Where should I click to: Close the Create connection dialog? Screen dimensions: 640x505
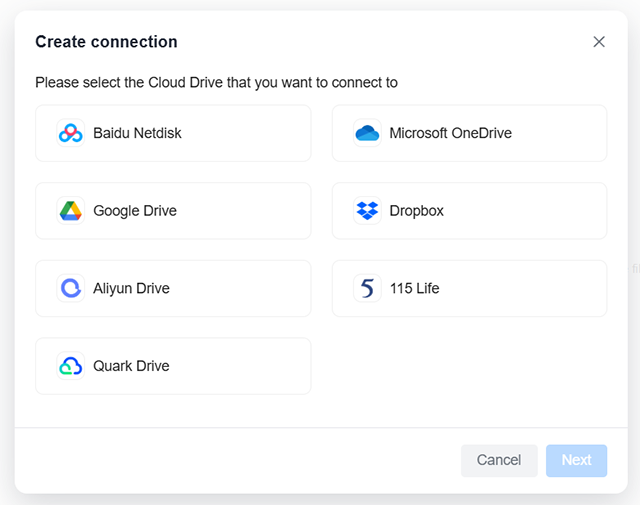coord(599,42)
